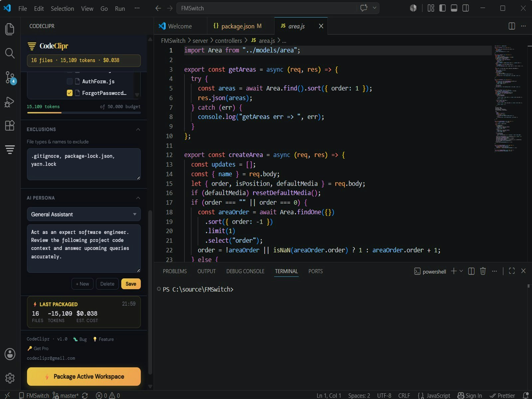Open the Run menu
This screenshot has height=399, width=532.
[120, 8]
